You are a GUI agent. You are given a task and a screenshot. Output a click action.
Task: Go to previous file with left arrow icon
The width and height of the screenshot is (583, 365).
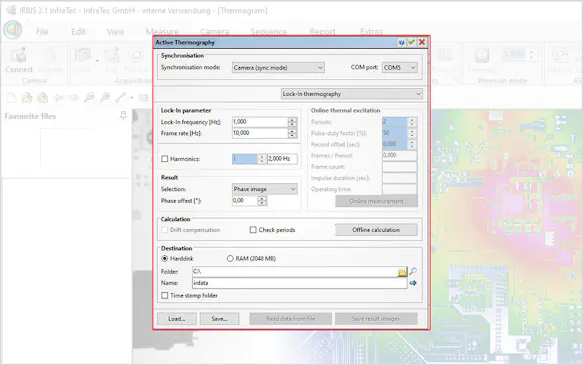pos(58,98)
